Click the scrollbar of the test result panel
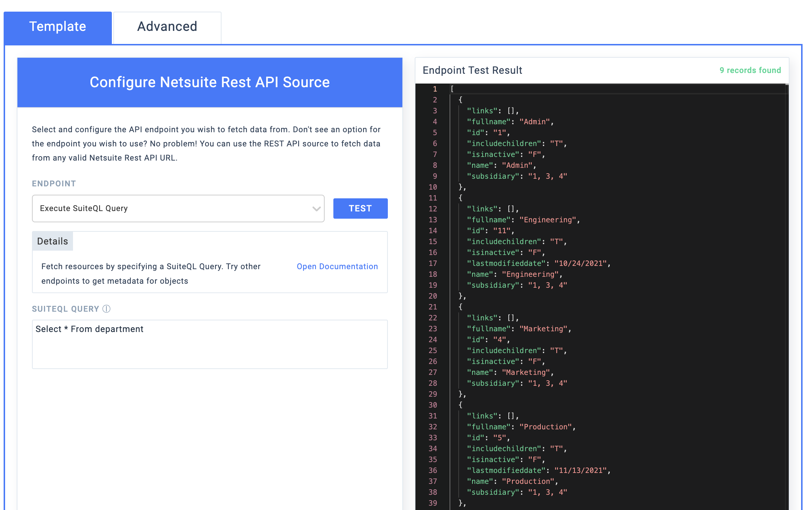The image size is (812, 510). (x=787, y=297)
